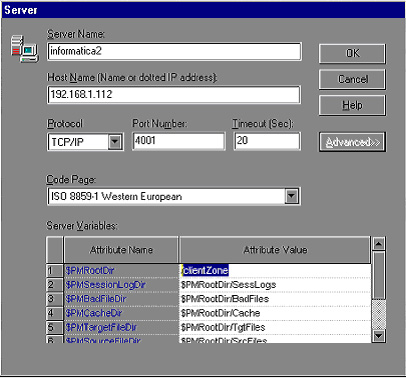Viewport: 406px width, 378px height.
Task: Select row header number 5
Action: (54, 327)
